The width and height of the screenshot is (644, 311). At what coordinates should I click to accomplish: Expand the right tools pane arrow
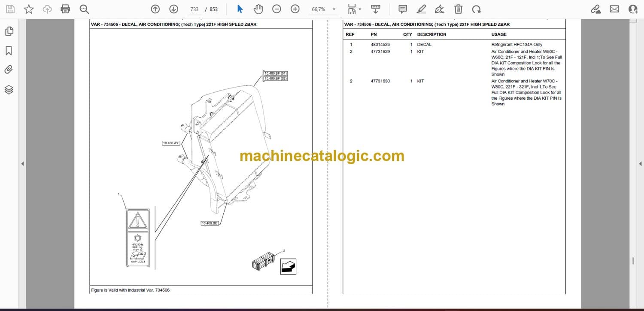tap(641, 164)
